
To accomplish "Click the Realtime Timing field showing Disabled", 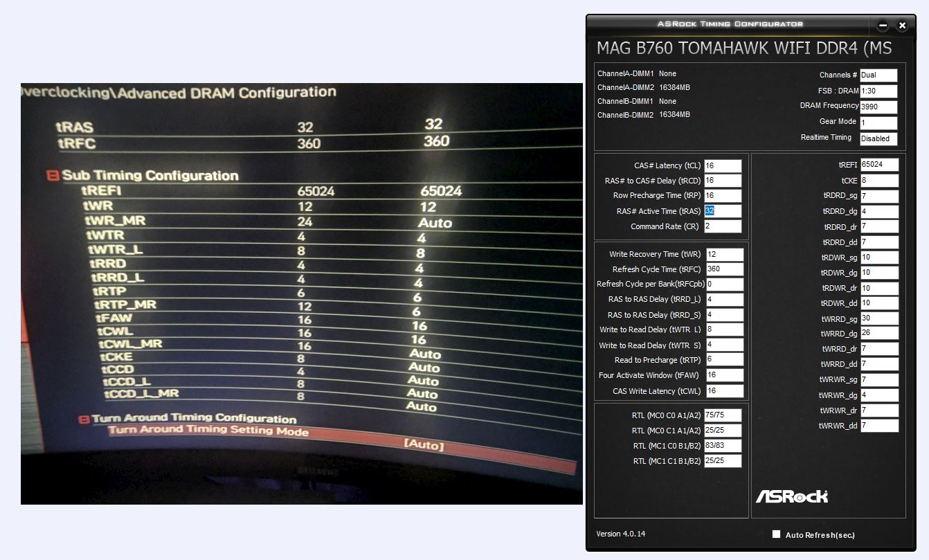I will [878, 138].
